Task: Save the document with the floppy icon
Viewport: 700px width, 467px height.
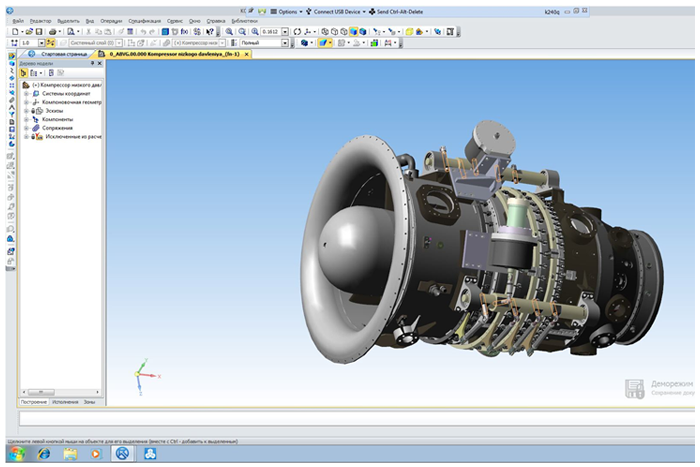Action: [x=39, y=32]
